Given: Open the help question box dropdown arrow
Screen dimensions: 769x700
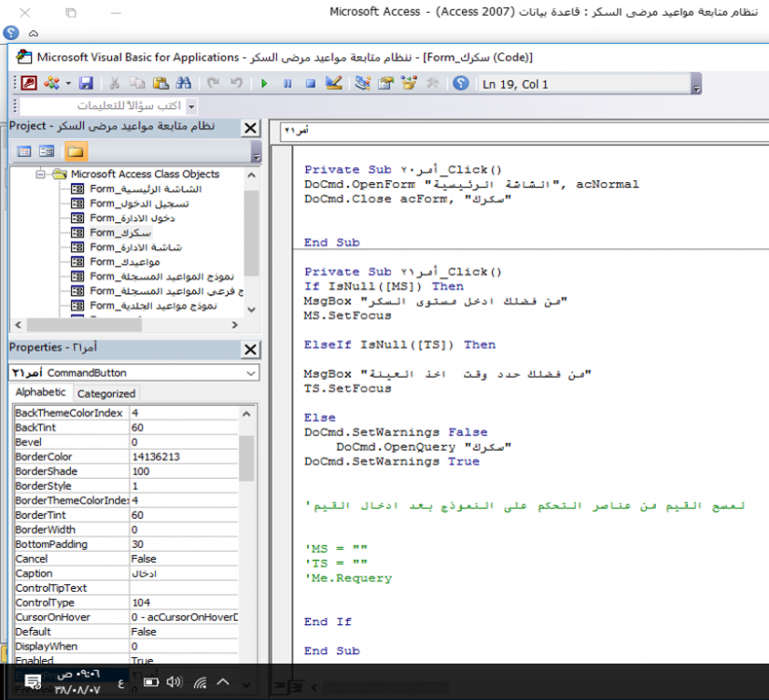Looking at the screenshot, I should 191,106.
